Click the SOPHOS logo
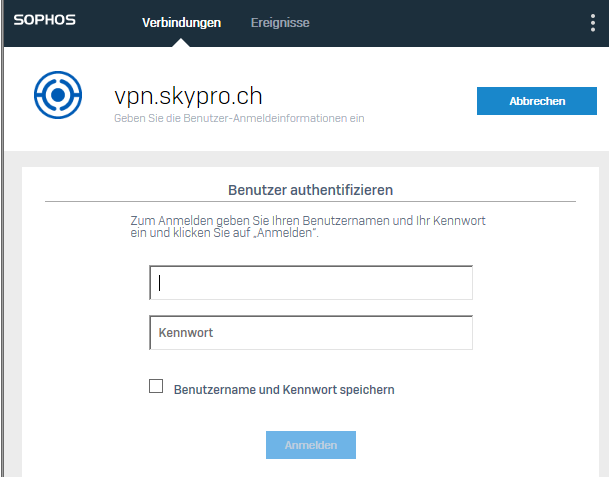This screenshot has height=477, width=609. [45, 20]
